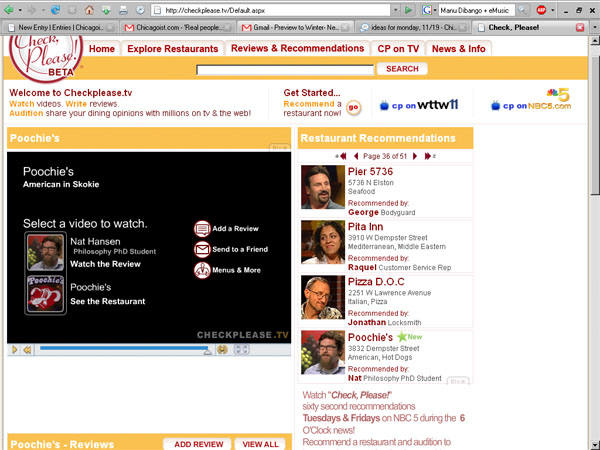The width and height of the screenshot is (600, 450).
Task: Open the cp on NBC5.com link
Action: pyautogui.click(x=531, y=101)
